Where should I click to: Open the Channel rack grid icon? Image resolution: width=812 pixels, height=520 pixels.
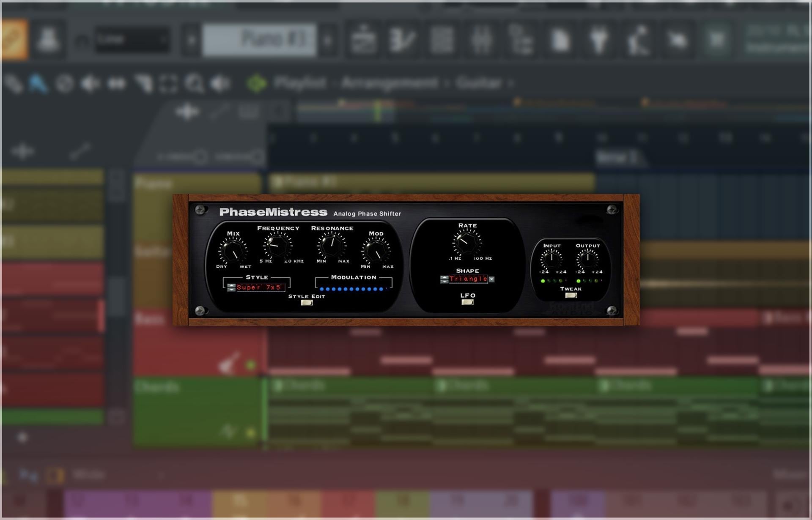(442, 40)
